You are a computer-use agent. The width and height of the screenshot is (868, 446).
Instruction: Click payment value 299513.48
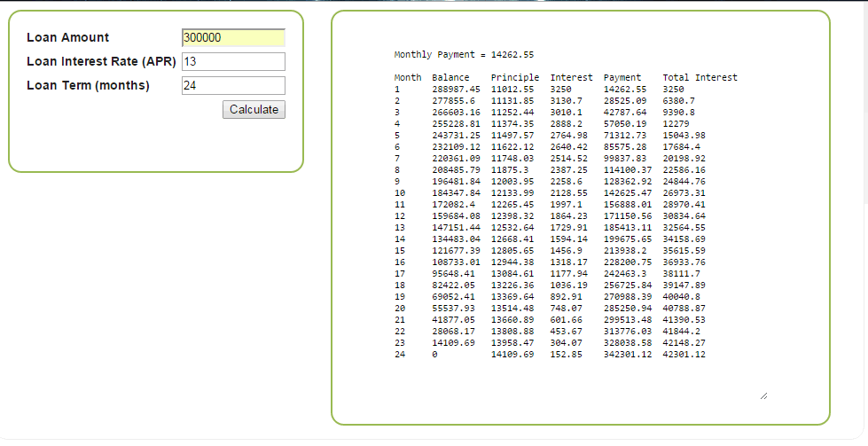(x=628, y=320)
